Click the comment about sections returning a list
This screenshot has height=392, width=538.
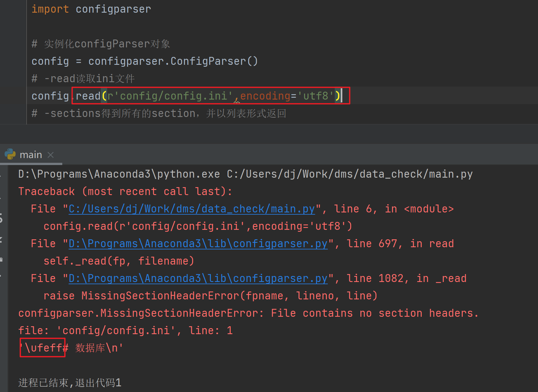tap(159, 113)
